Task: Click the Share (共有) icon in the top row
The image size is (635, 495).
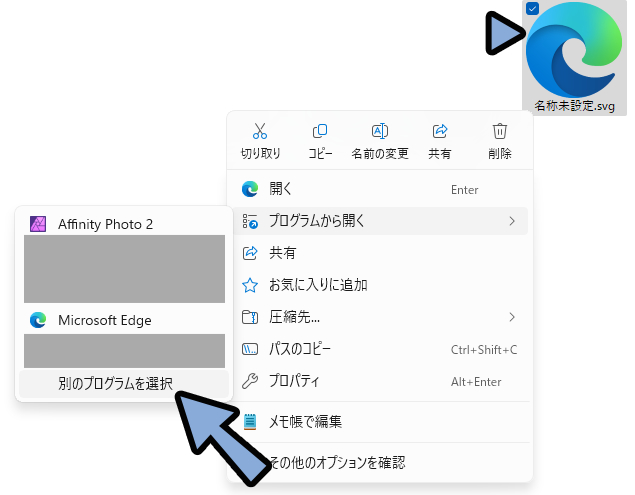Action: (x=440, y=131)
